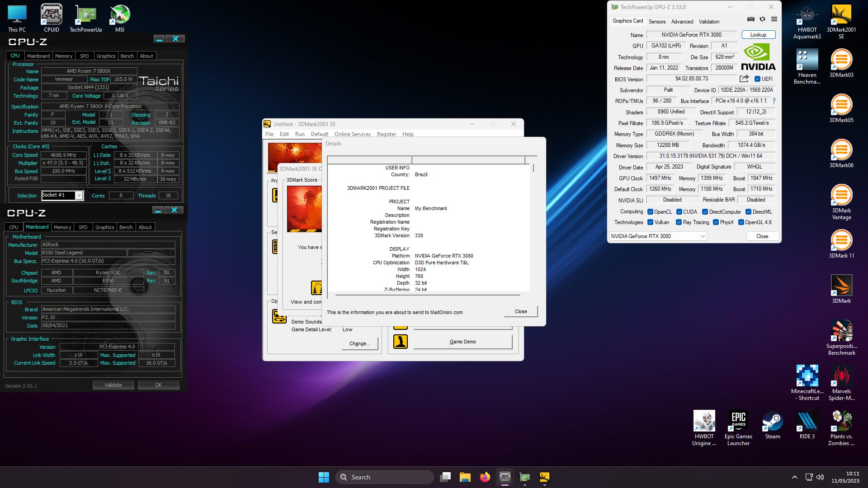Open Plants vs. Zombies desktop icon
Screen dimensions: 868x488
click(x=841, y=428)
